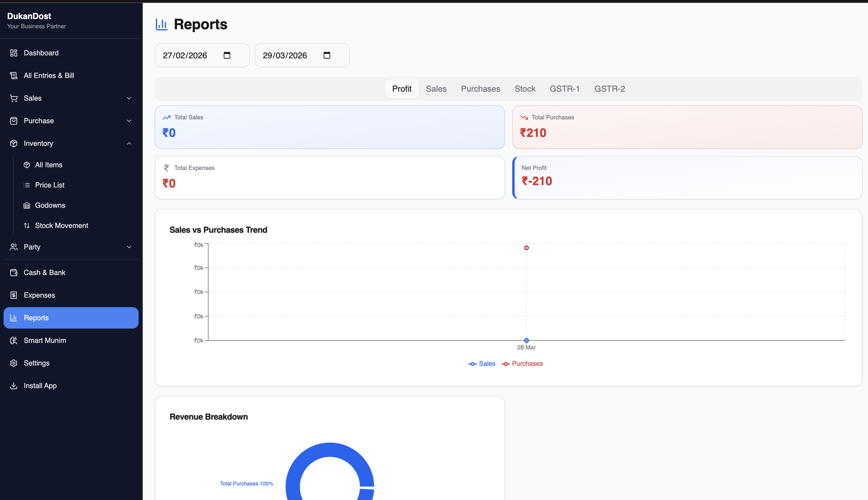
Task: Open the end date calendar picker icon
Action: point(327,55)
